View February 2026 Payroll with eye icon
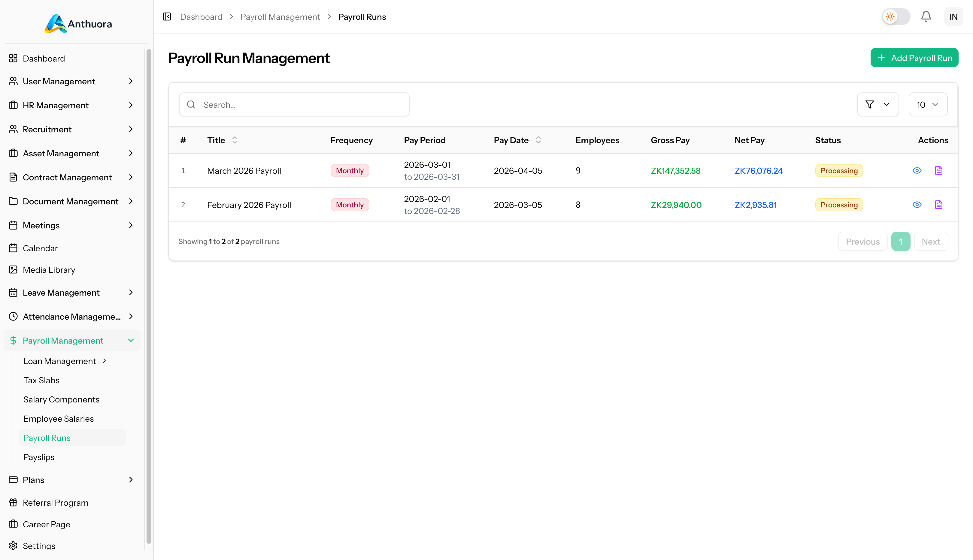The width and height of the screenshot is (973, 560). click(917, 205)
